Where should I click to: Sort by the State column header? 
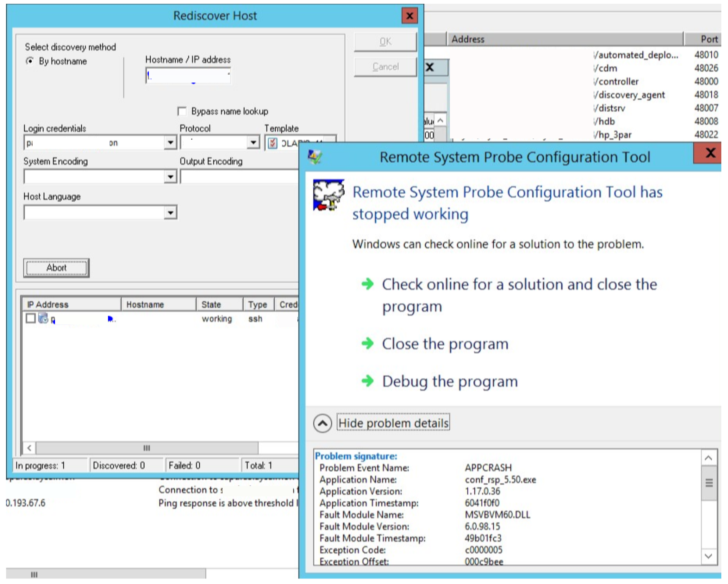[x=219, y=305]
